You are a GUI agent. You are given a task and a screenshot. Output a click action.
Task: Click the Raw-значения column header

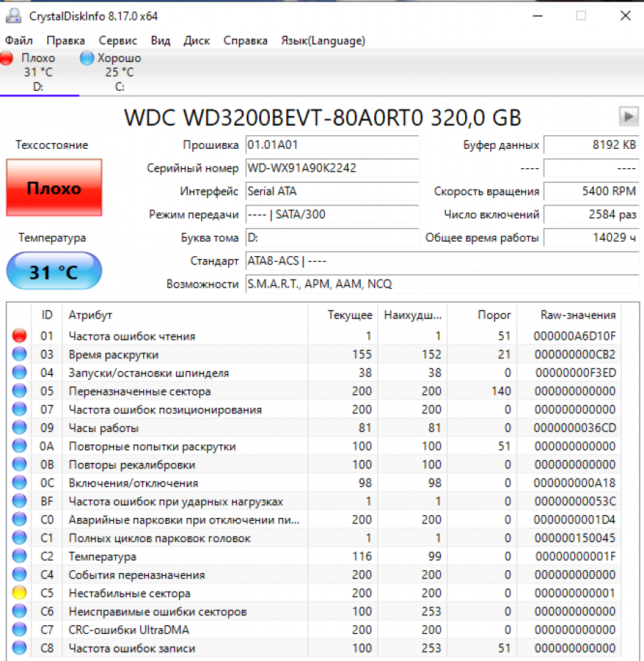point(577,315)
